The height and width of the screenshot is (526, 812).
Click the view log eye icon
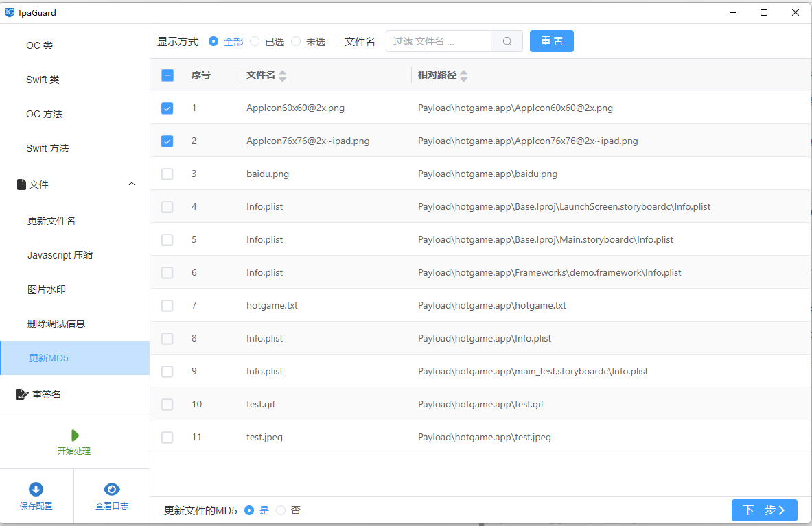click(x=112, y=489)
